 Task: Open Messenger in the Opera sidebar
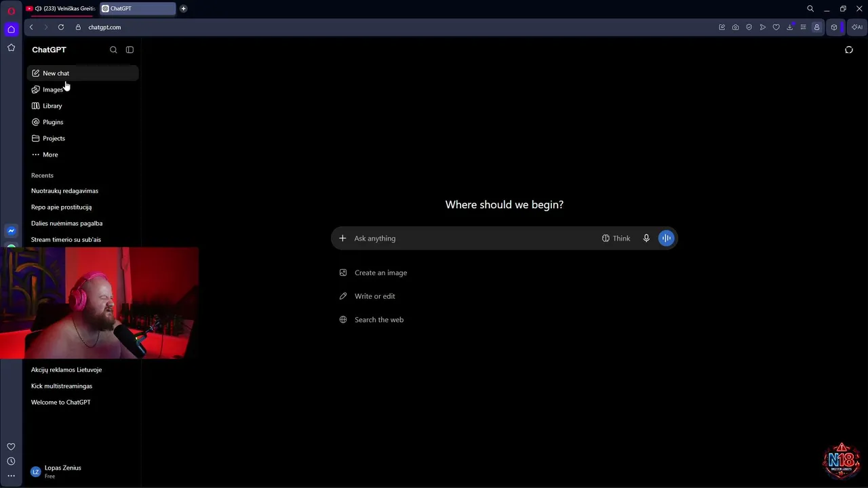pos(11,231)
